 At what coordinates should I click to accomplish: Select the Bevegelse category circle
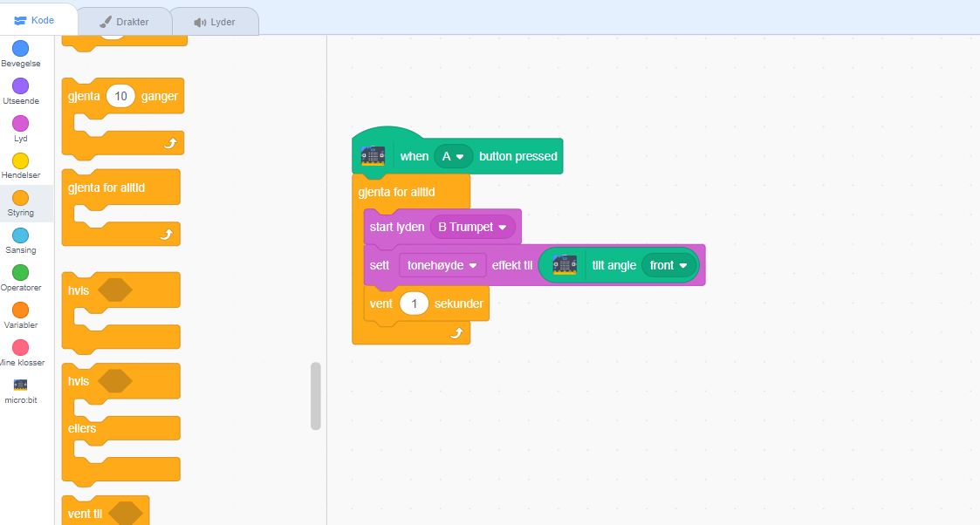(x=21, y=49)
